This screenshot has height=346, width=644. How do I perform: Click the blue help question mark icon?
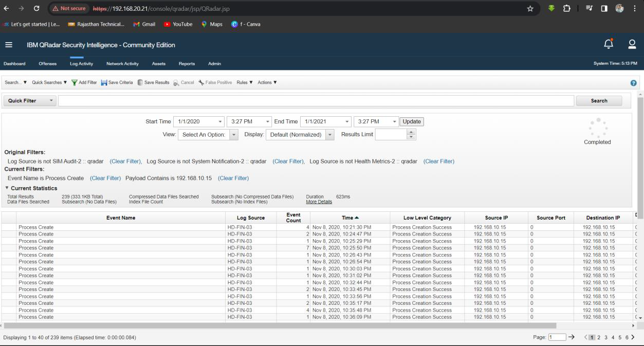pos(634,83)
